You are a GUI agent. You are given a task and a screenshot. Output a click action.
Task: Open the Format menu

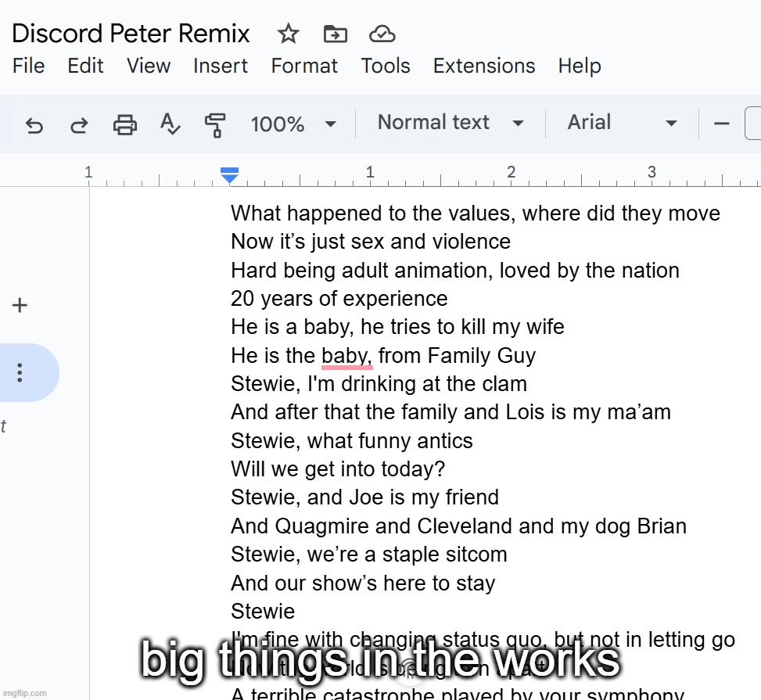tap(304, 66)
